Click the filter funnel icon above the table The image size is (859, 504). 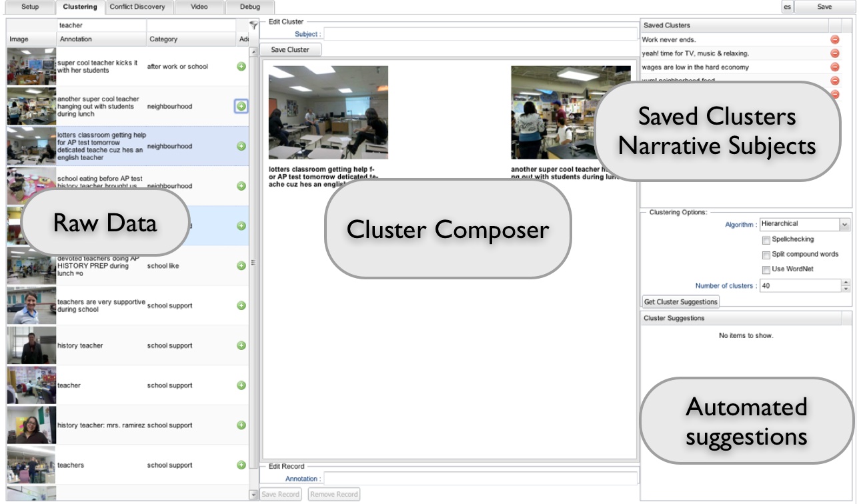[x=253, y=25]
